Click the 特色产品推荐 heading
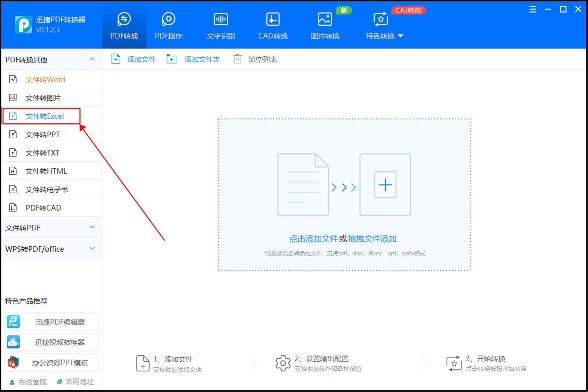The image size is (588, 392). click(26, 301)
